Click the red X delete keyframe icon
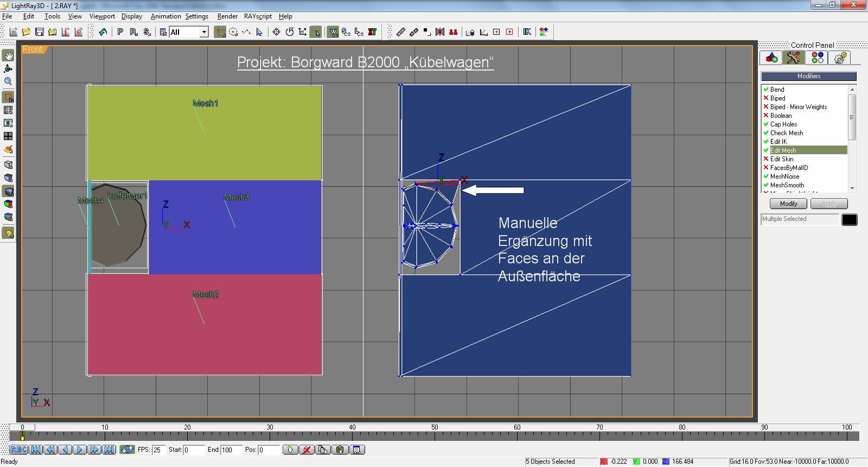 pos(307,450)
